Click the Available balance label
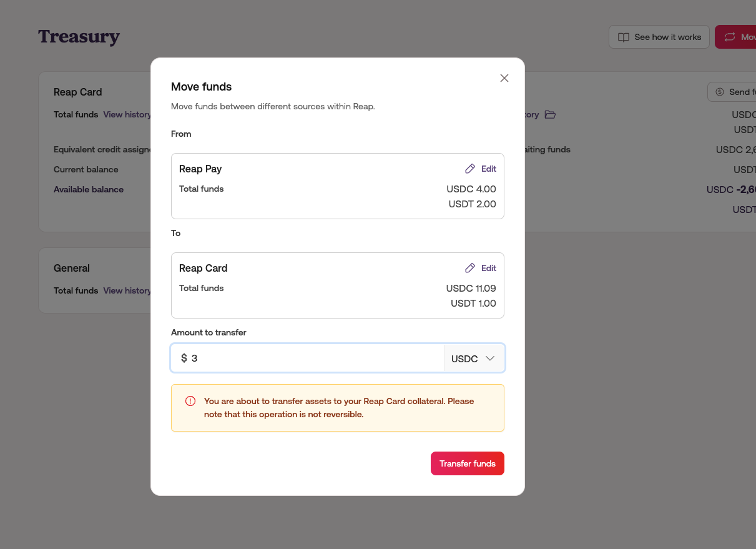Image resolution: width=756 pixels, height=549 pixels. (89, 189)
